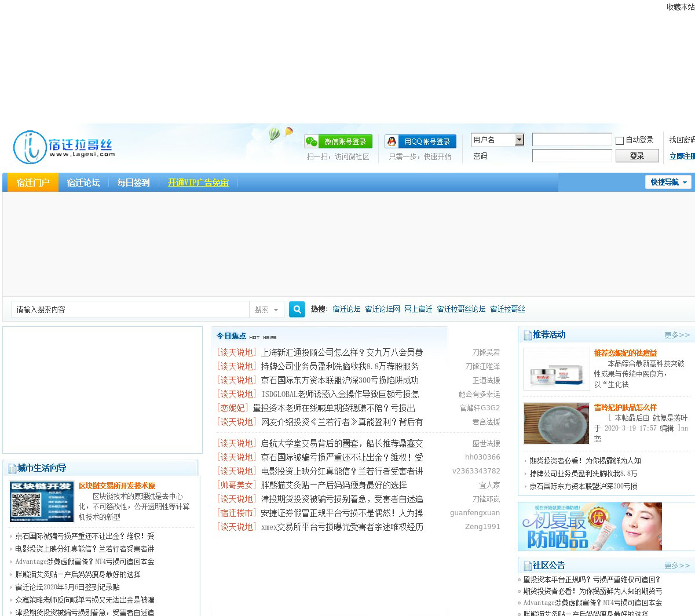Enable the 自动登录 checkbox
Screen dimensions: 695x616
(x=620, y=140)
